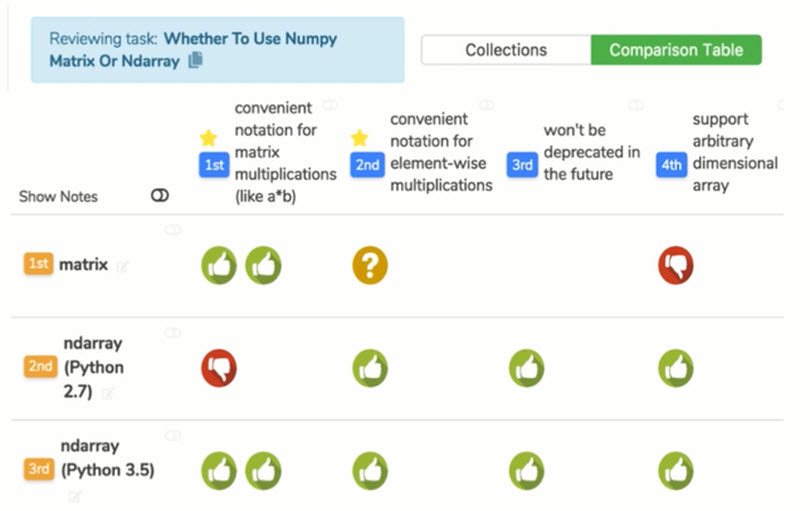Click thumbs-up for Python 3.5 won't be deprecated
Viewport: 810px width, 511px height.
[527, 470]
